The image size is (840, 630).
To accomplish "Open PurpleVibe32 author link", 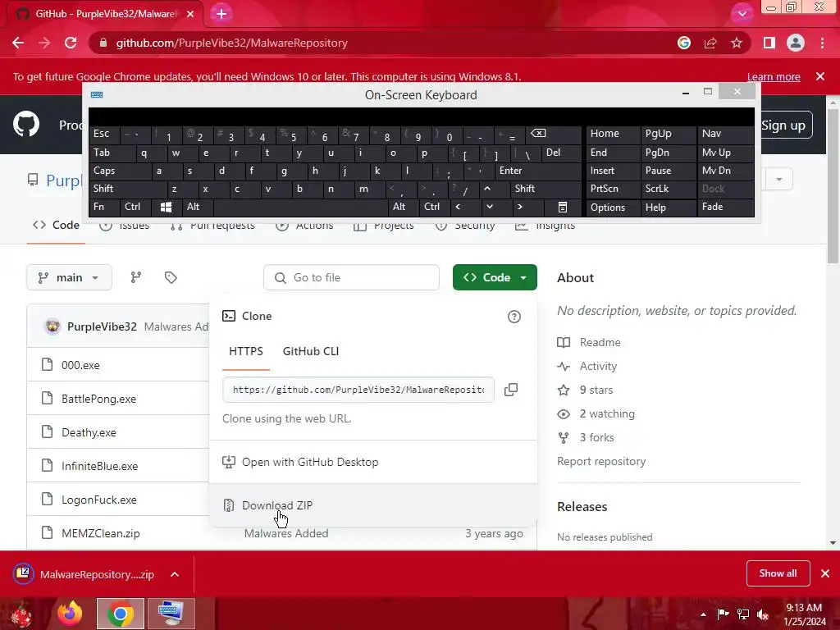I will [x=102, y=326].
